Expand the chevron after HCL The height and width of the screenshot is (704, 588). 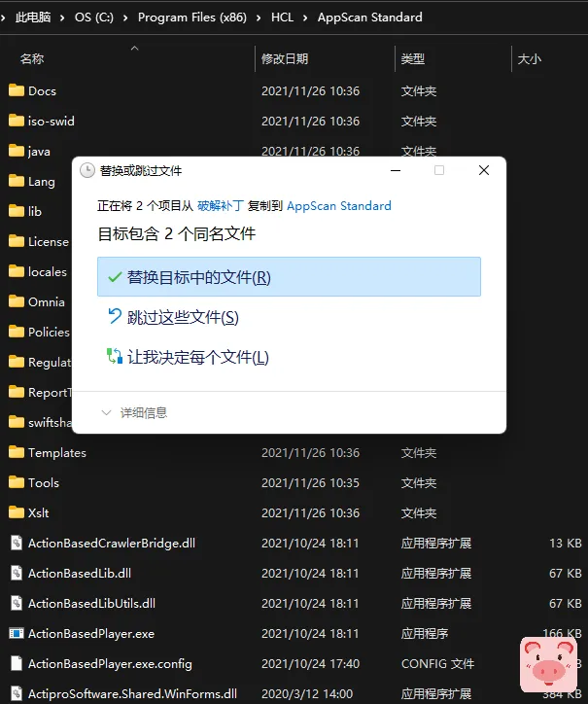coord(305,18)
